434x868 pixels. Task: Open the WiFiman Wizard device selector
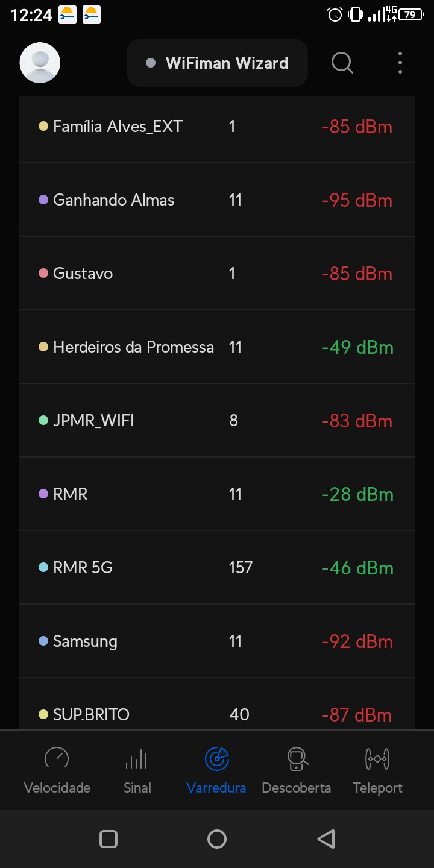coord(217,63)
